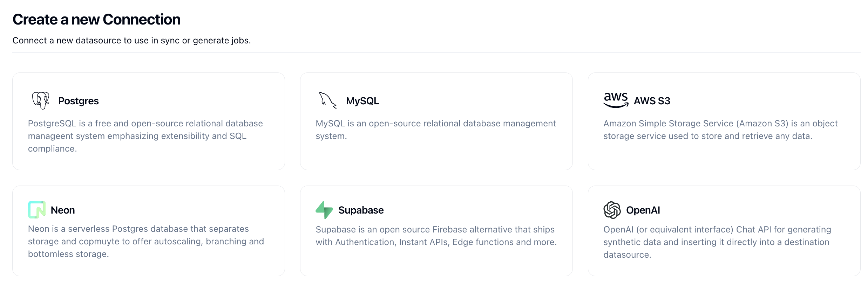
Task: Click the MySQL description paragraph
Action: pyautogui.click(x=436, y=130)
